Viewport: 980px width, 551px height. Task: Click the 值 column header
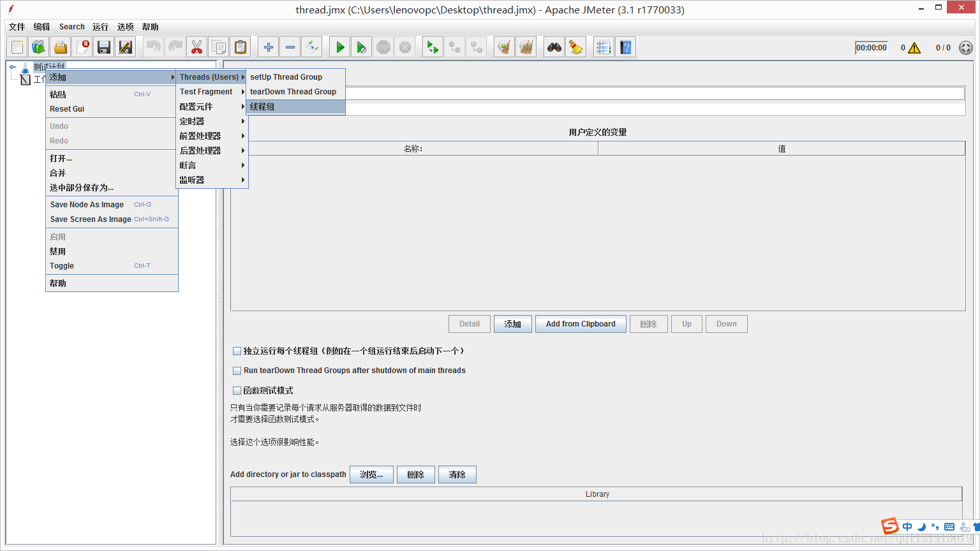(782, 149)
